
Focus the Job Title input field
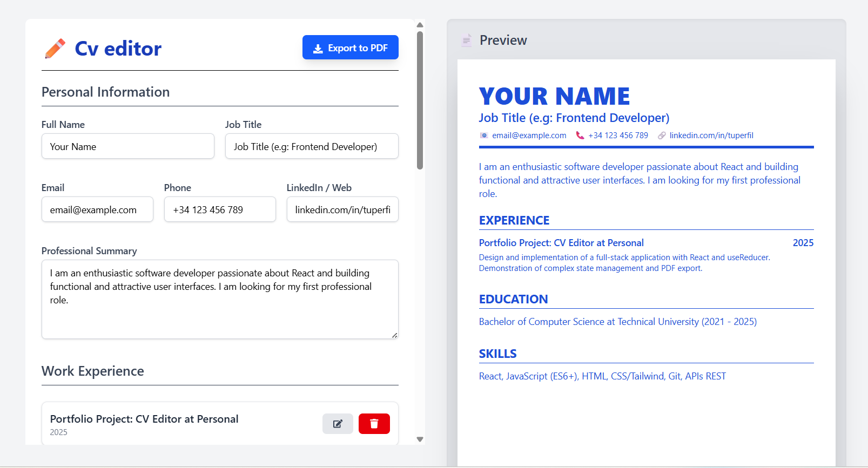tap(312, 146)
